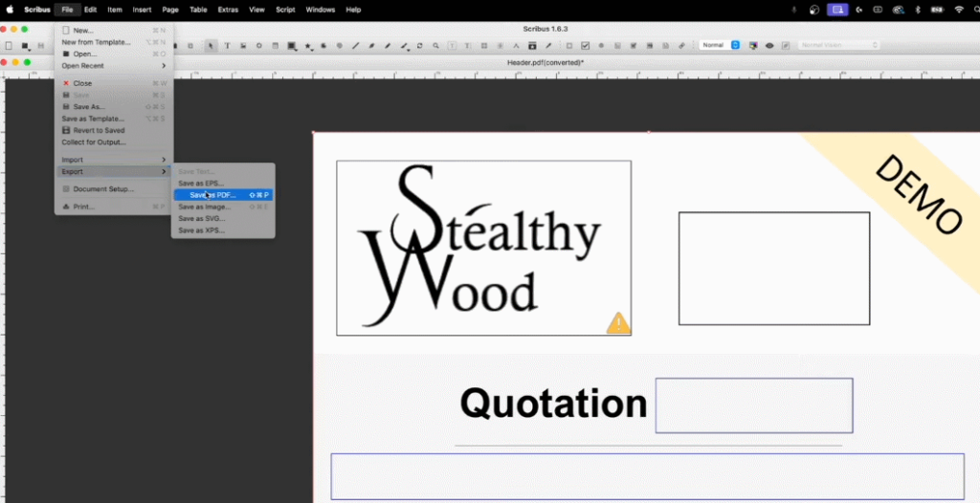Choose Save As... in File menu
The width and height of the screenshot is (980, 503).
[113, 107]
